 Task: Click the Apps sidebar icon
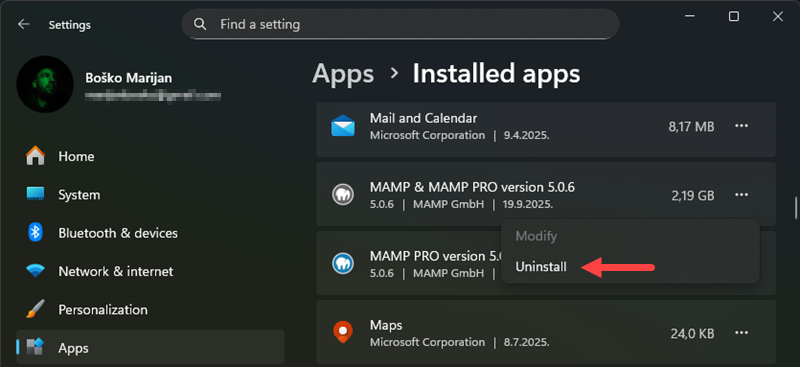[x=35, y=348]
